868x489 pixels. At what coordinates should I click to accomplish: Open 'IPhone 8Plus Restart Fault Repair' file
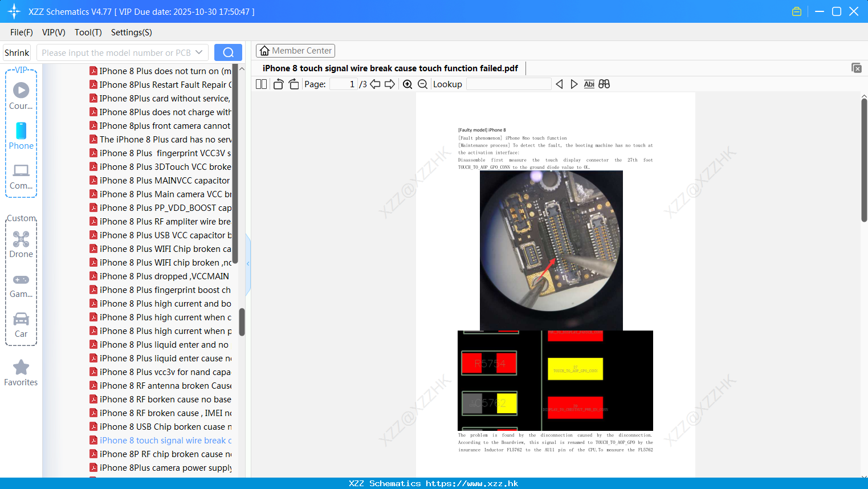pos(160,85)
